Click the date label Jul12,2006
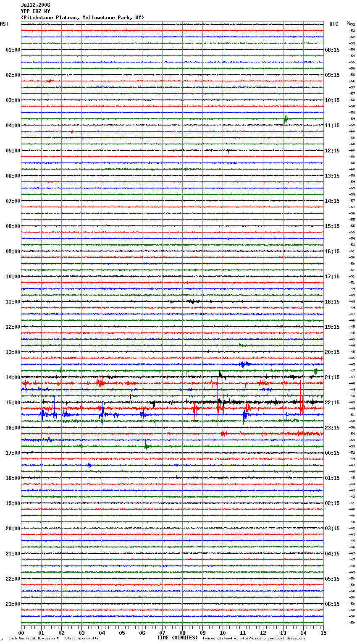The image size is (357, 644). [35, 5]
